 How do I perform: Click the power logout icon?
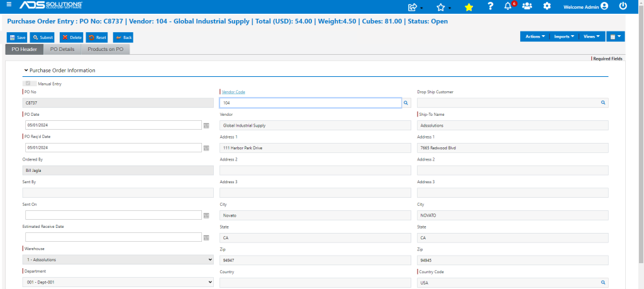(623, 6)
